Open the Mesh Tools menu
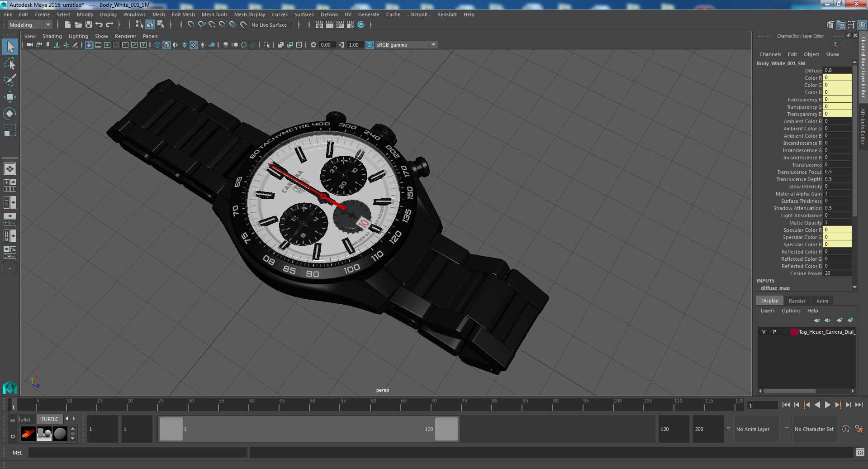The width and height of the screenshot is (868, 469). point(214,14)
